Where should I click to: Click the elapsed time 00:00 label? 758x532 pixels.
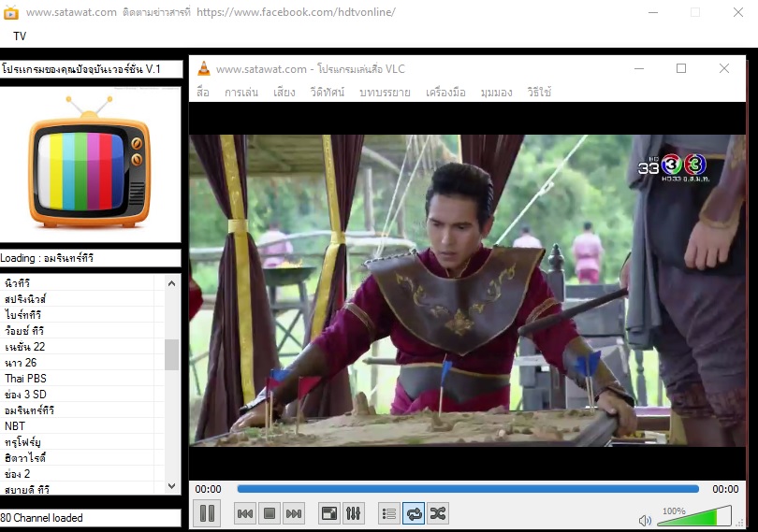pos(209,489)
